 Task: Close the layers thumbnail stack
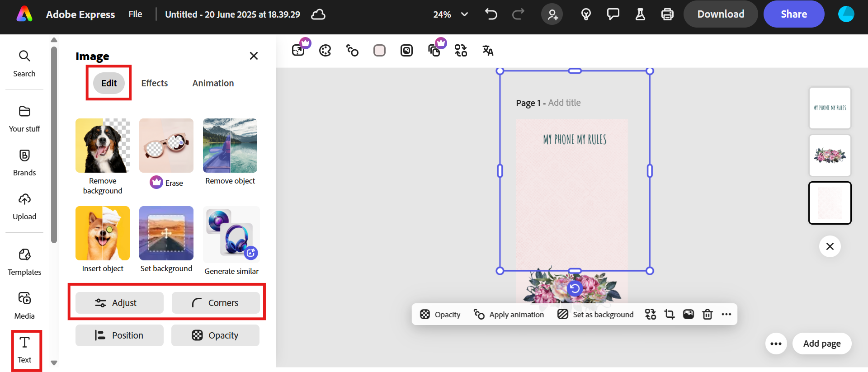[x=830, y=246]
